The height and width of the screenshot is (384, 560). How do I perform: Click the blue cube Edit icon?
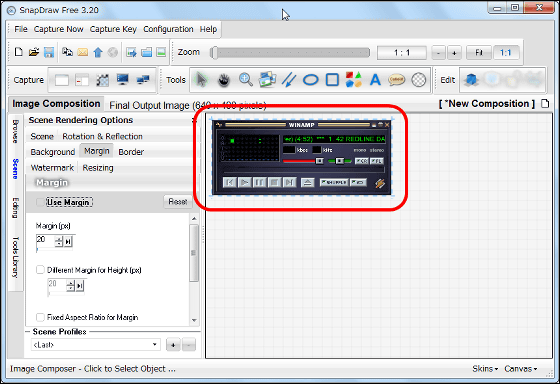click(471, 80)
